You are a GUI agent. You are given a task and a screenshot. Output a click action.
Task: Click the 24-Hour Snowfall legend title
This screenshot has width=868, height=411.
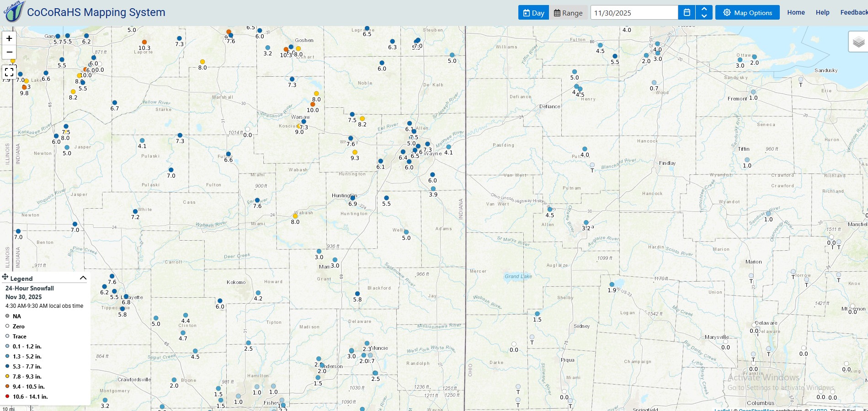(30, 288)
